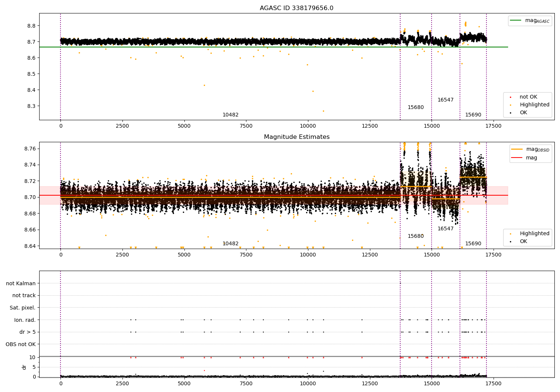Click the '10000' x-tick under the middle plot
The width and height of the screenshot is (560, 392).
pyautogui.click(x=308, y=255)
